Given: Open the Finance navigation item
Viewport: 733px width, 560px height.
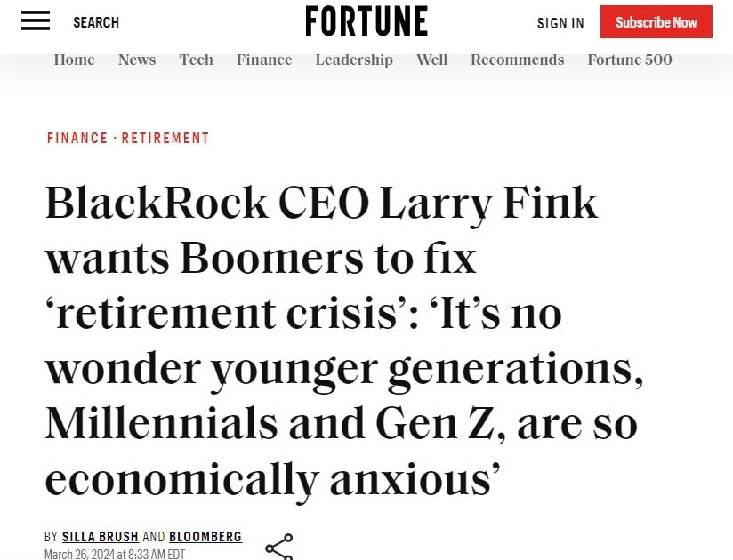Looking at the screenshot, I should tap(264, 60).
